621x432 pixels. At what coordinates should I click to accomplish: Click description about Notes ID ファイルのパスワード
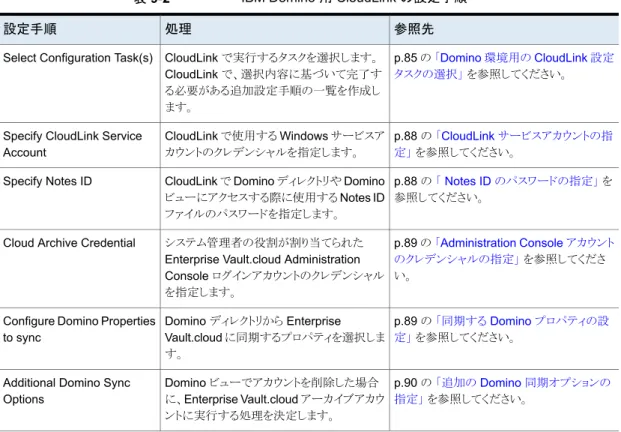[x=274, y=198]
